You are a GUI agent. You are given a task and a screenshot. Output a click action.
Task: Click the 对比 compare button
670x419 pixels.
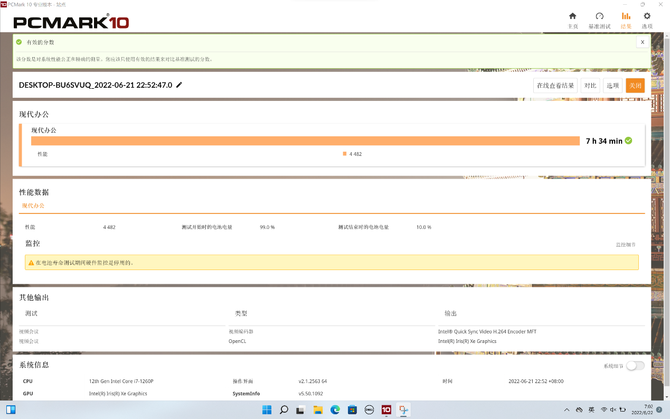pos(590,86)
